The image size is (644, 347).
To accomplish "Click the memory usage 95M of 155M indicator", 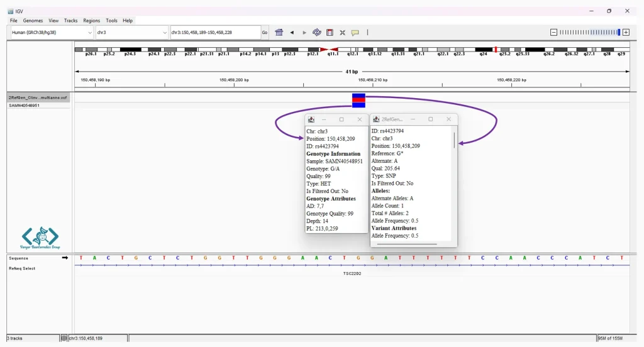I will click(610, 338).
